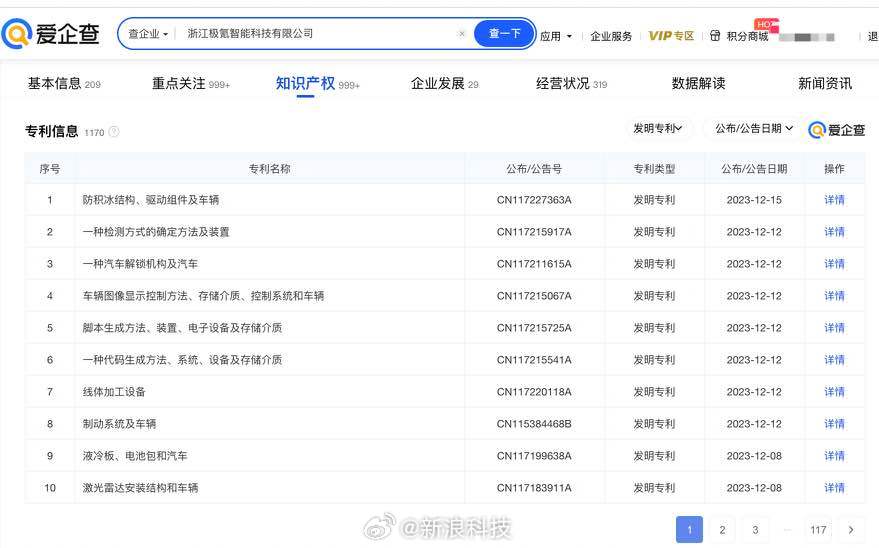Switch to the 基本信息 tab

coord(64,83)
